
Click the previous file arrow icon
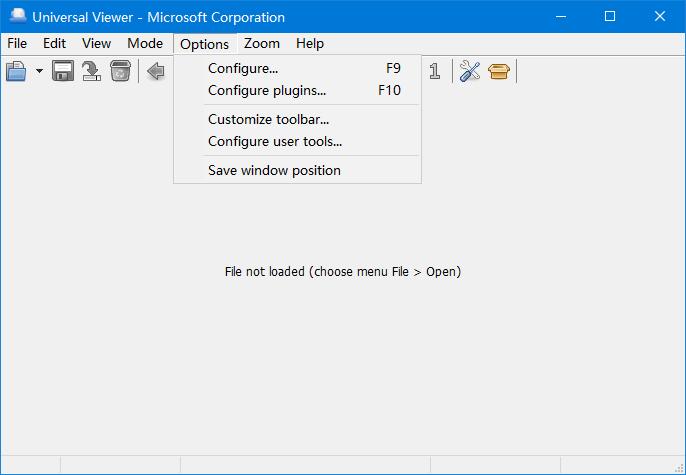156,71
